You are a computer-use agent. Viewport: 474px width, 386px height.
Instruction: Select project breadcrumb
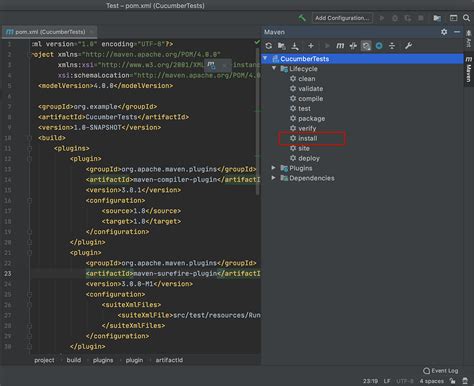[x=44, y=360]
